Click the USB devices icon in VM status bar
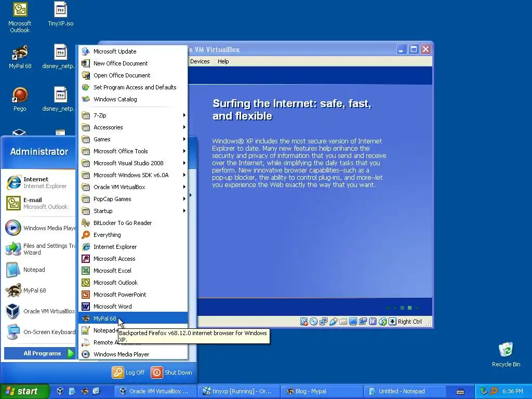The image size is (532, 399). [333, 321]
